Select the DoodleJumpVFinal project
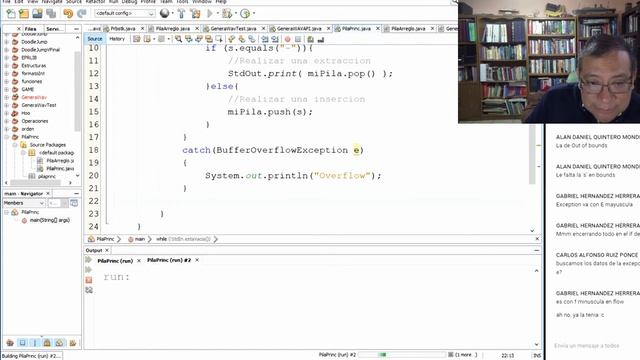The image size is (640, 360). (40, 49)
